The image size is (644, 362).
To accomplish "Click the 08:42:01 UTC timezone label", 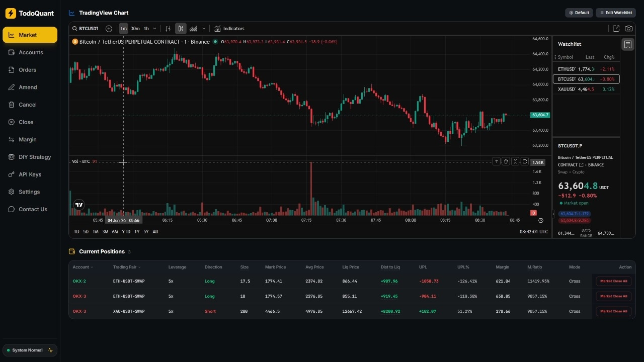I will tap(534, 232).
